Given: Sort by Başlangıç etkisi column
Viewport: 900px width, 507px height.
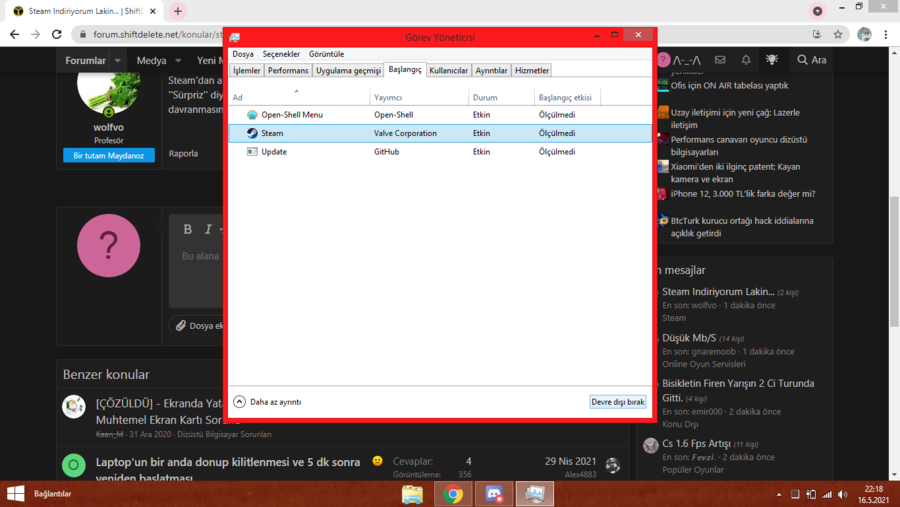Looking at the screenshot, I should click(x=567, y=97).
